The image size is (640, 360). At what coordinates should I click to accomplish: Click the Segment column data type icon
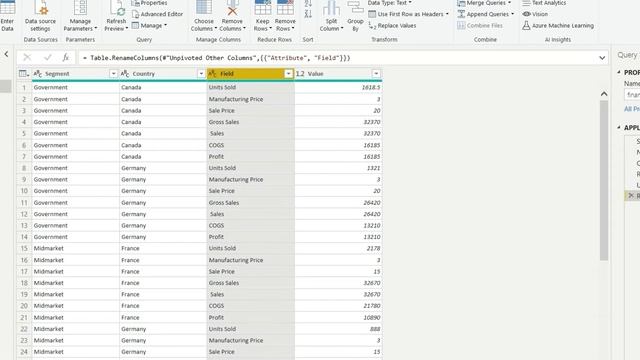[38, 73]
